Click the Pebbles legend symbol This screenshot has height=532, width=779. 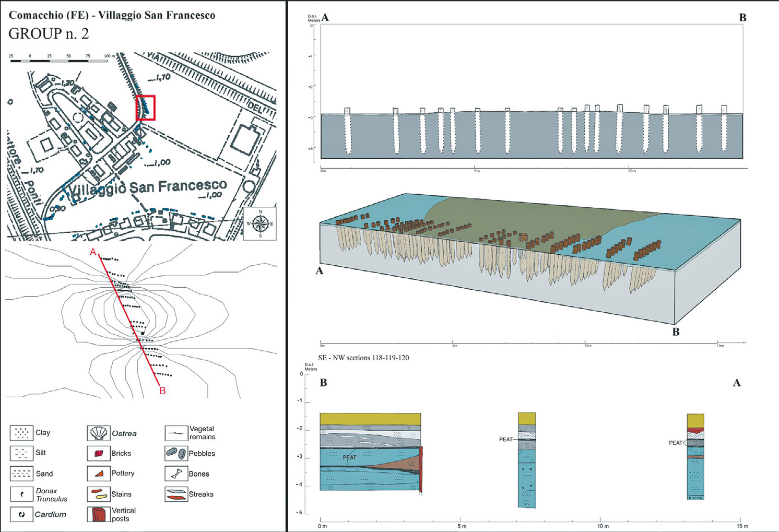pos(176,453)
